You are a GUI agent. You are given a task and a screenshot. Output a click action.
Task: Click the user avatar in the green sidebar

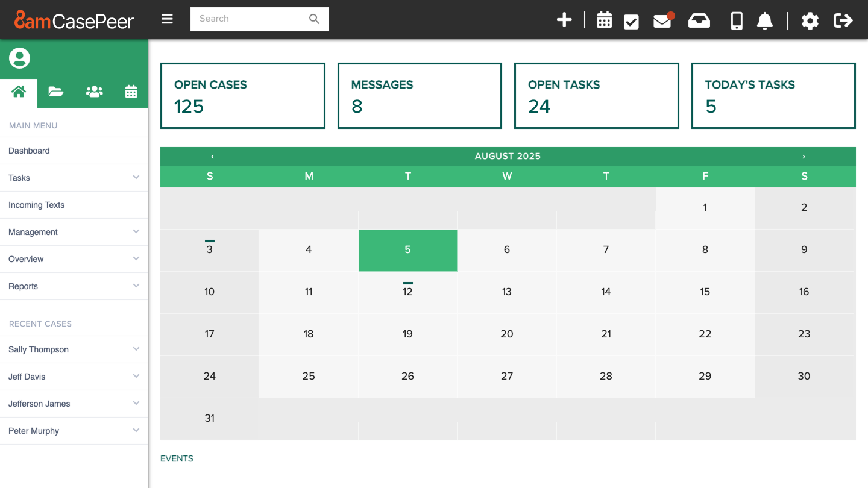[19, 58]
